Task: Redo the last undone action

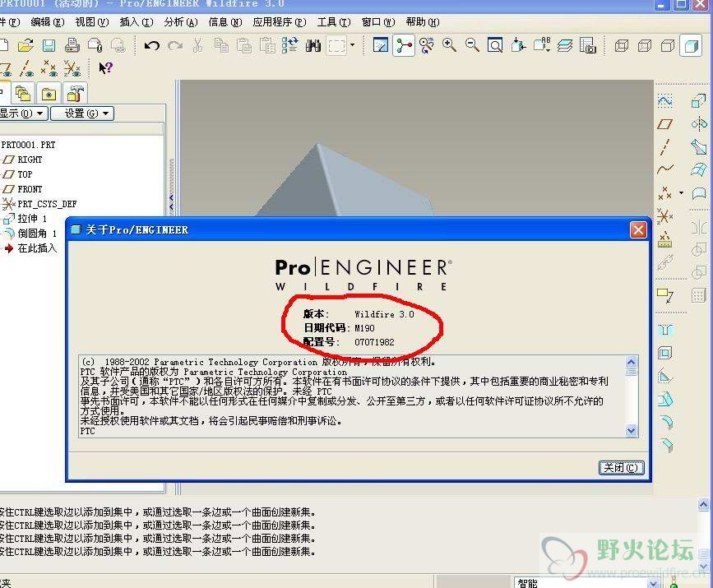Action: tap(175, 45)
